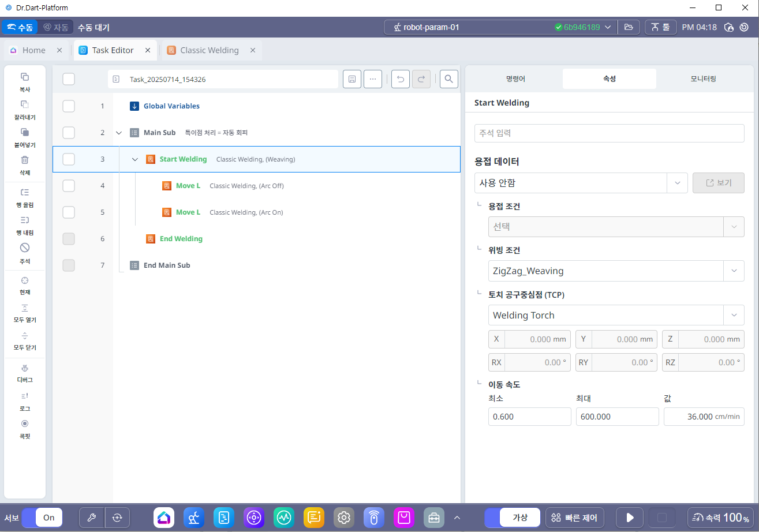Toggle the Servo On switch
Screen dimensions: 759x532
(42, 518)
